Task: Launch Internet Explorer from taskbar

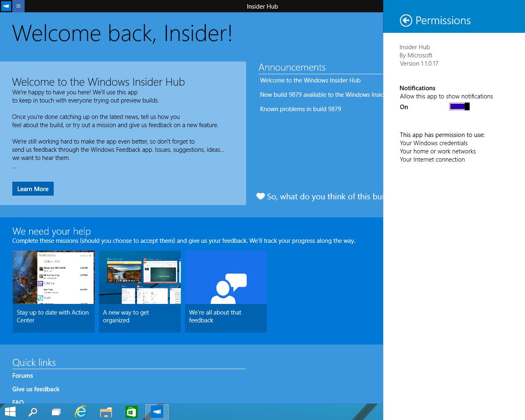Action: tap(81, 412)
